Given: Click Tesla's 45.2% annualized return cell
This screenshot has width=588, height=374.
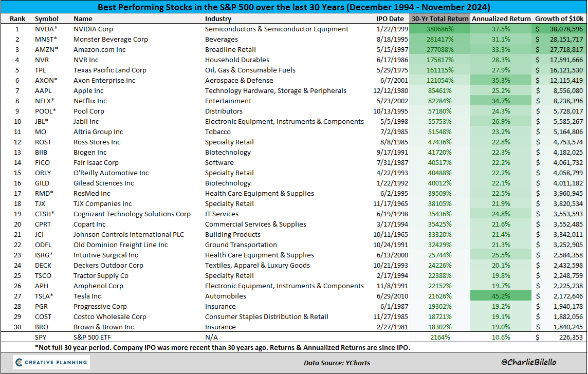Looking at the screenshot, I should click(501, 296).
